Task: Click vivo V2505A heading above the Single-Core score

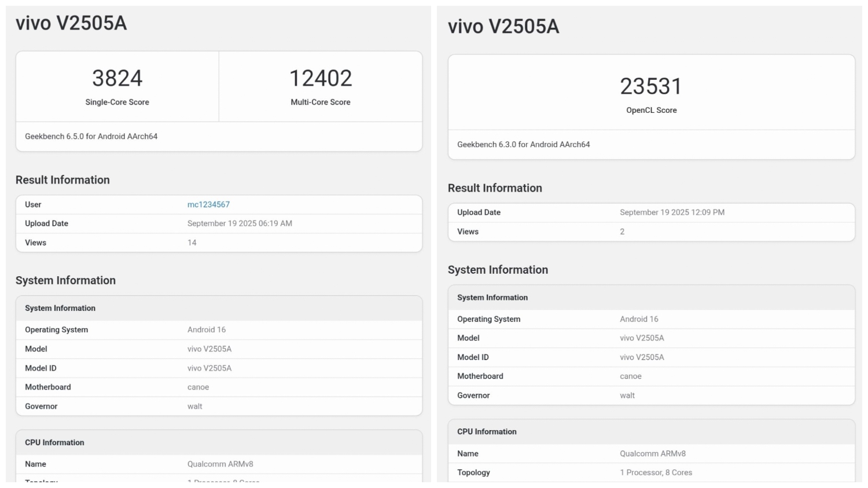Action: click(71, 23)
